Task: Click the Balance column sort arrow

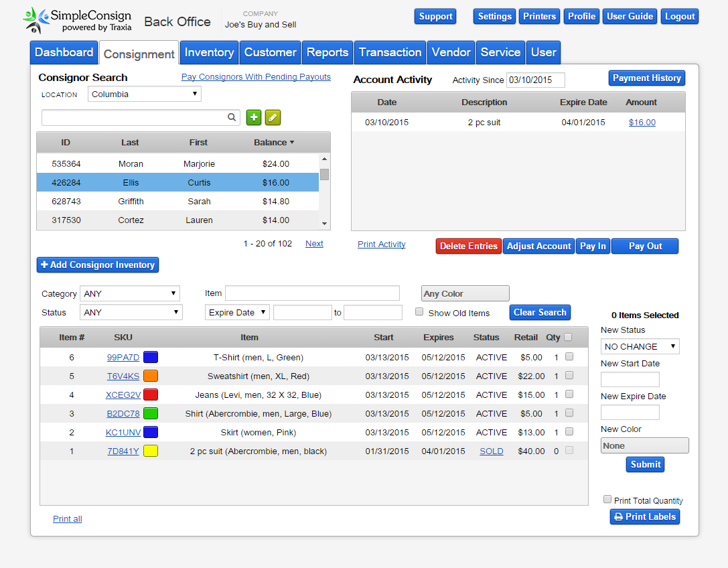Action: [x=291, y=143]
